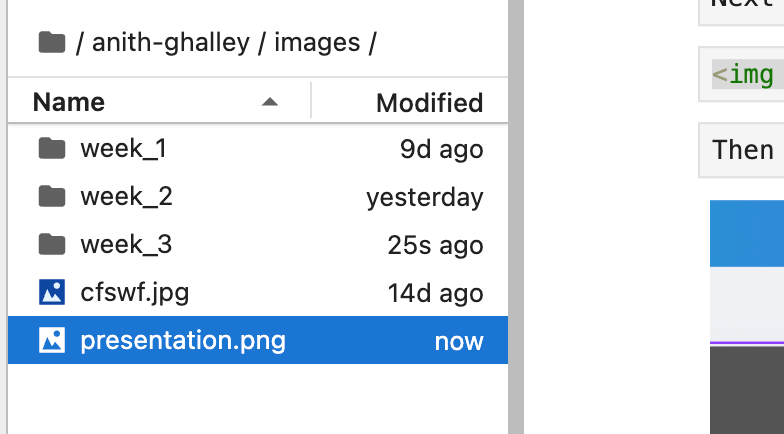Click the blue image preview in notebook

747,234
